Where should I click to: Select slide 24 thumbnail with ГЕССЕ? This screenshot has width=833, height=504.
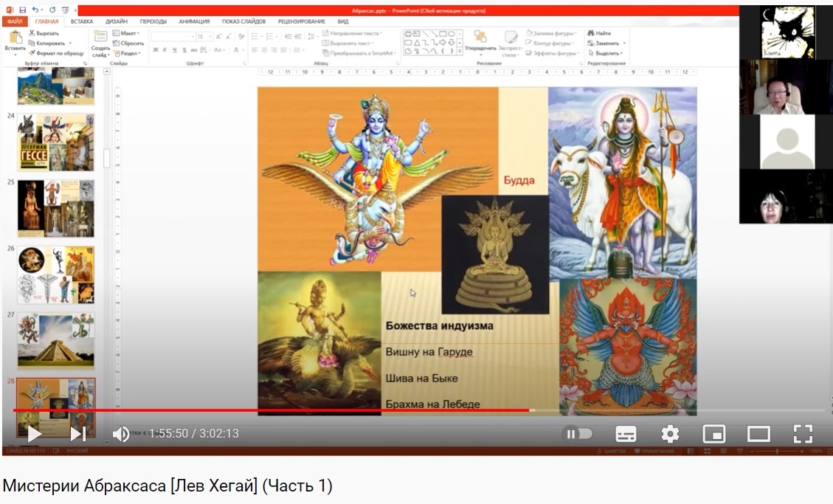56,142
